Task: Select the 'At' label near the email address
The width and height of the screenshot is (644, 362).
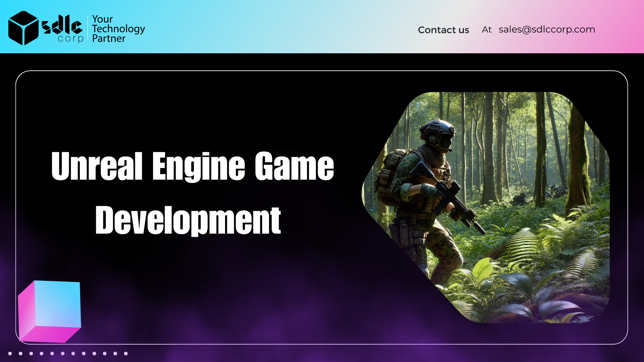Action: 486,29
